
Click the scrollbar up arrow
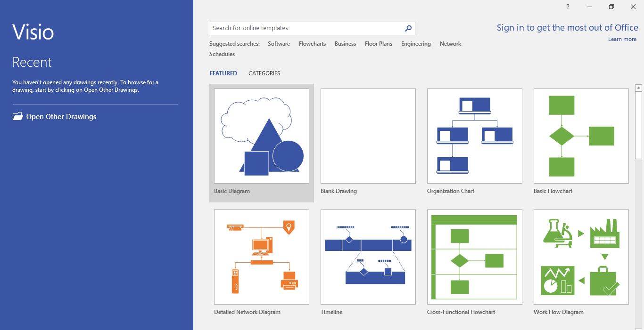click(x=639, y=87)
